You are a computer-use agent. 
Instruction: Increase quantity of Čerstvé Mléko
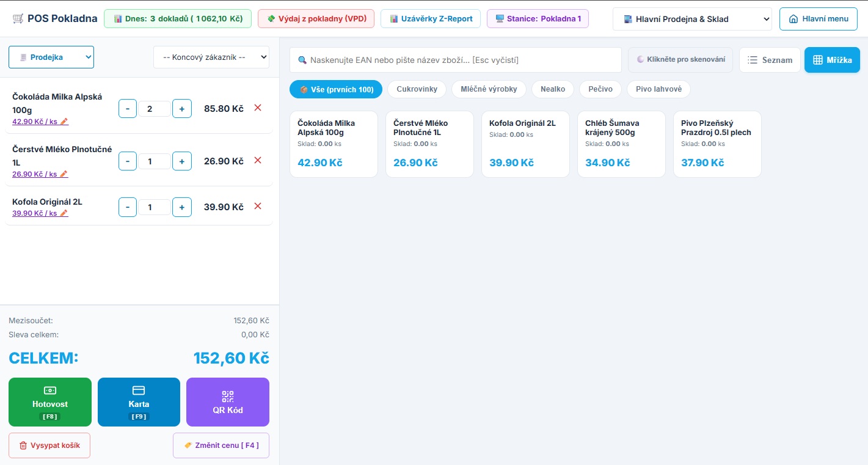coord(182,161)
